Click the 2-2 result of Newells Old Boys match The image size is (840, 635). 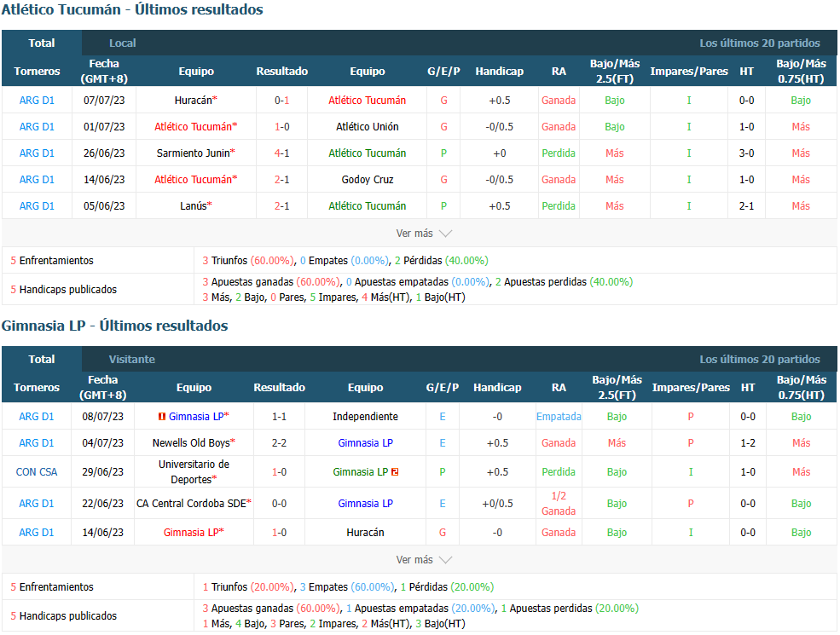(279, 443)
